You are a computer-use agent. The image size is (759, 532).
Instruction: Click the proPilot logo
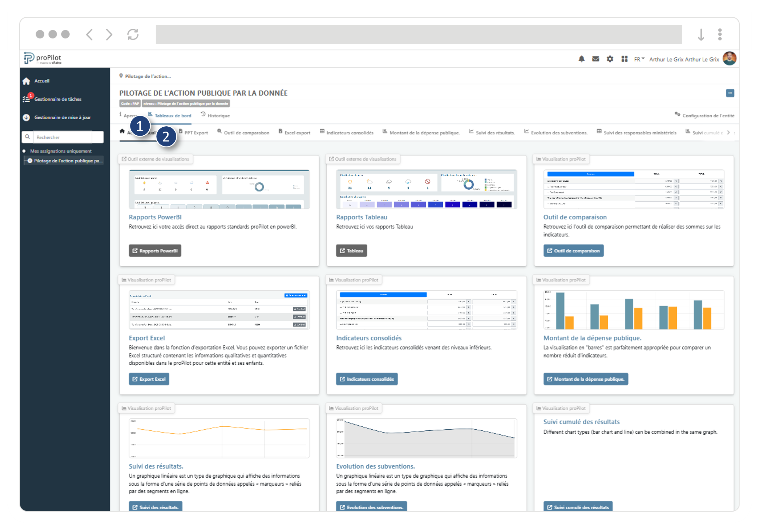(x=43, y=58)
